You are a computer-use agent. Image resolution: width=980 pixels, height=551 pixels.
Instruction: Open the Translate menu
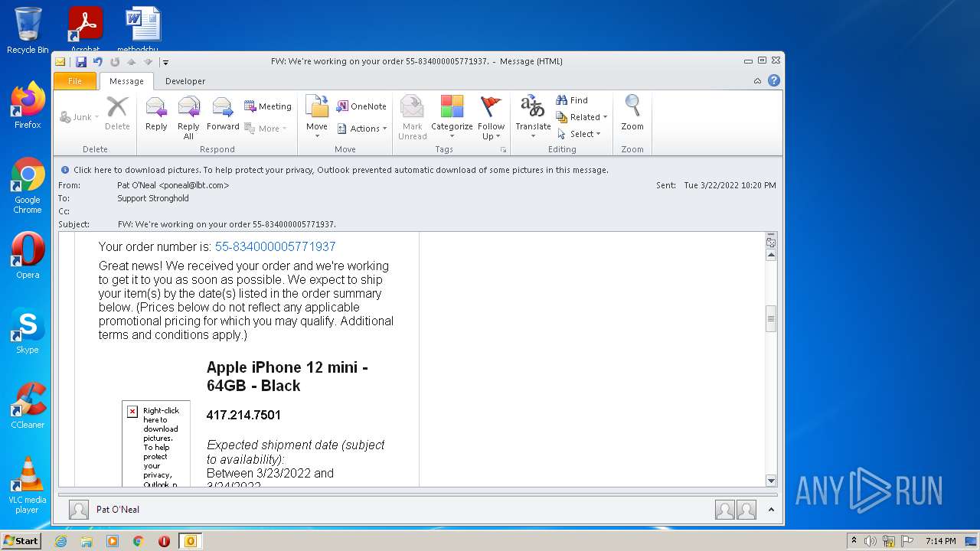pos(533,118)
